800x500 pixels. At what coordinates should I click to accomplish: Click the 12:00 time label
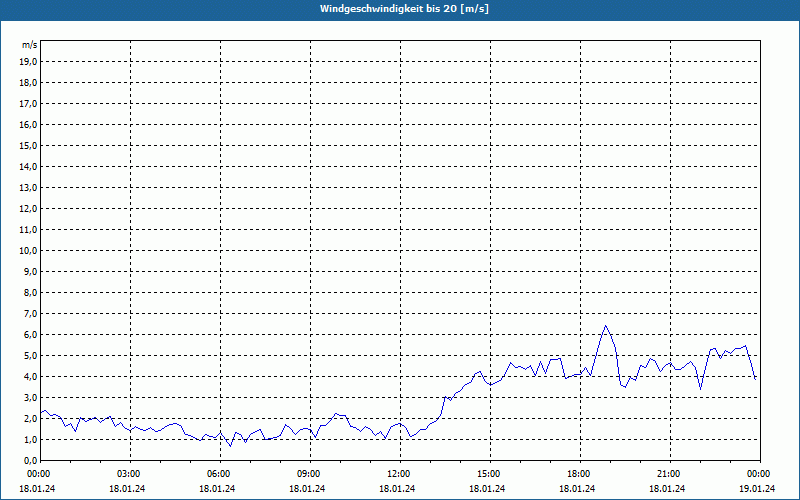pyautogui.click(x=399, y=474)
